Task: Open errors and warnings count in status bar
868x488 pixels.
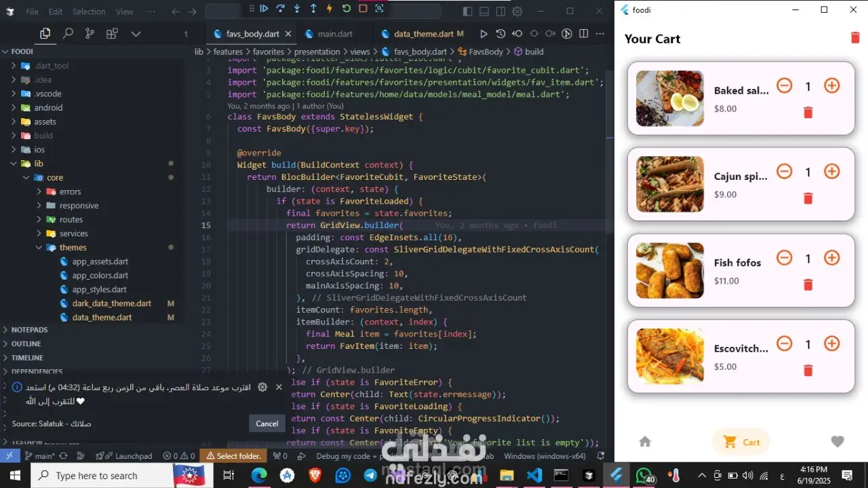Action: tap(178, 456)
